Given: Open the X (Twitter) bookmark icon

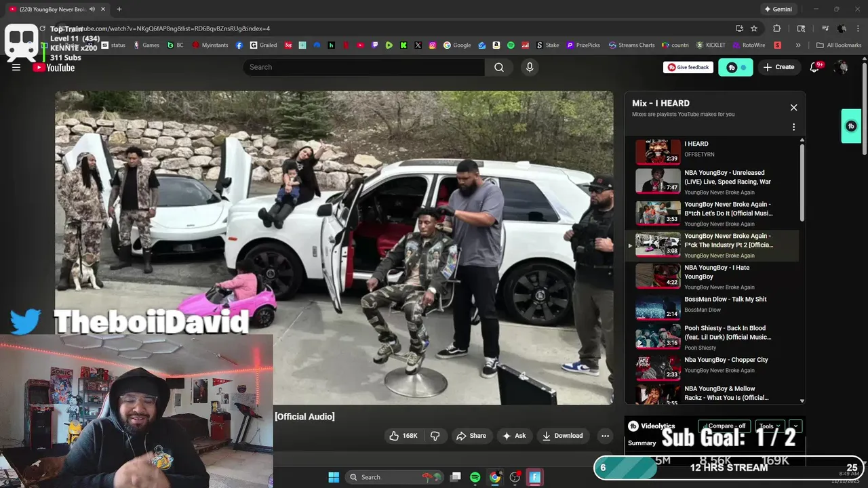Looking at the screenshot, I should 418,45.
